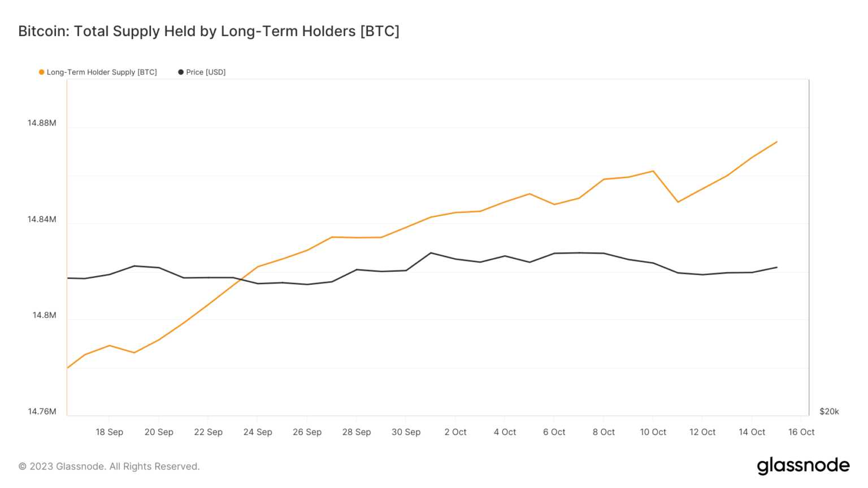868x488 pixels.
Task: Click the 14.76M y-axis label
Action: [x=42, y=412]
